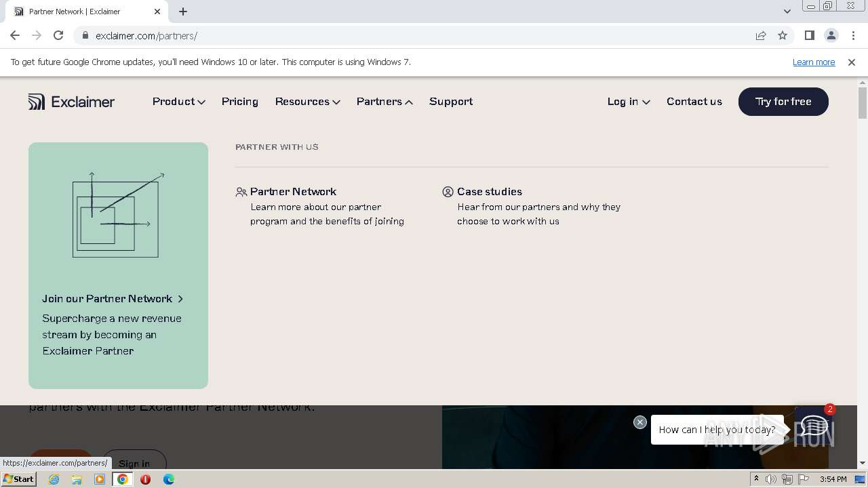
Task: Dismiss the Chrome update notification bar
Action: tap(852, 62)
